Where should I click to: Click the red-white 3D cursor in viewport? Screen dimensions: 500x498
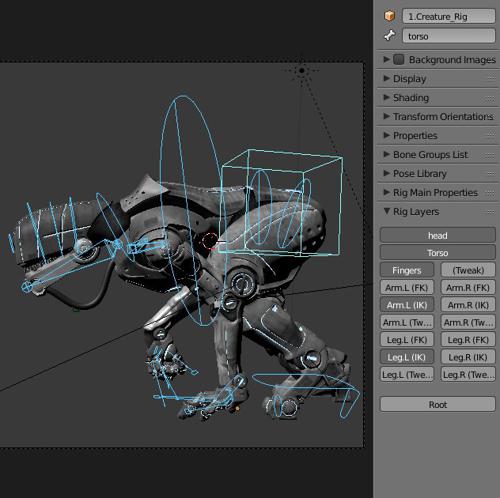210,241
